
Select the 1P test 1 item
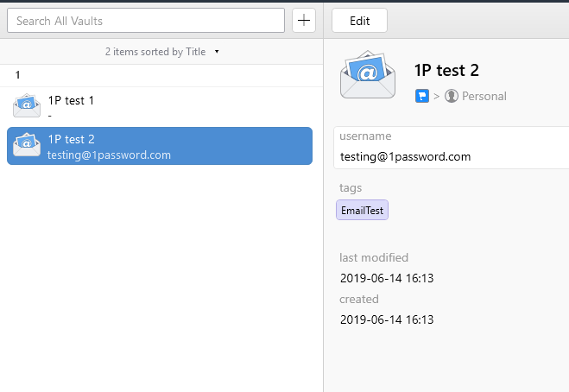[x=160, y=107]
